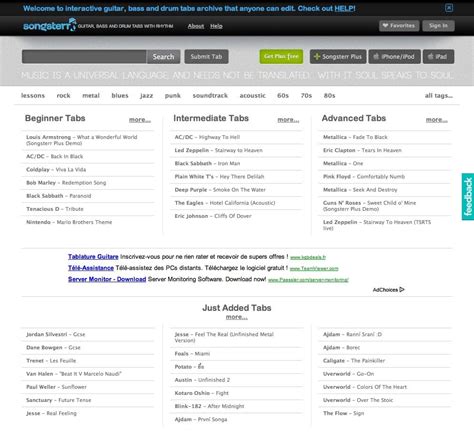
Task: Open the iPad app button
Action: [439, 57]
